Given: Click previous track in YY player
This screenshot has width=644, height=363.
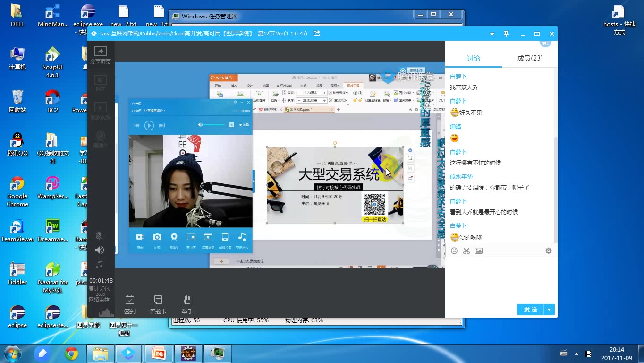Looking at the screenshot, I should (136, 125).
